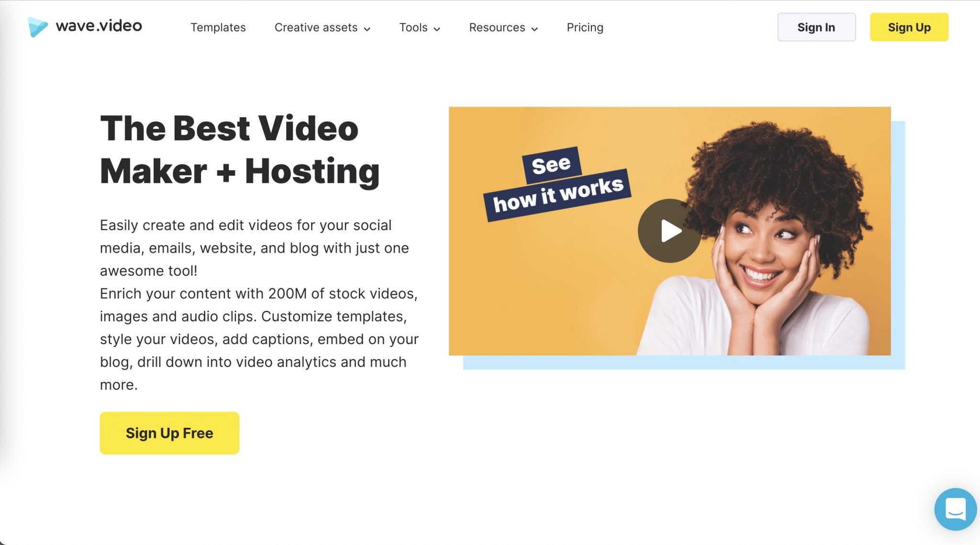
Task: Click the yellow Sign Up button
Action: pos(909,27)
